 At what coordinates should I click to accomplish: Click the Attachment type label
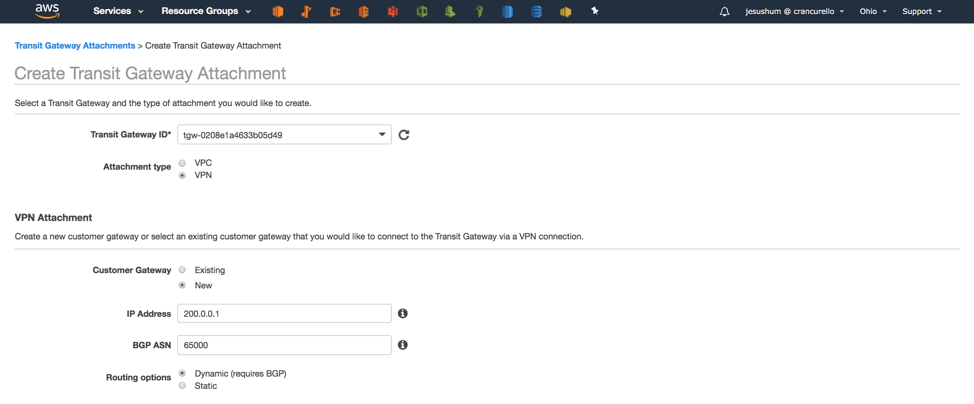(x=137, y=167)
